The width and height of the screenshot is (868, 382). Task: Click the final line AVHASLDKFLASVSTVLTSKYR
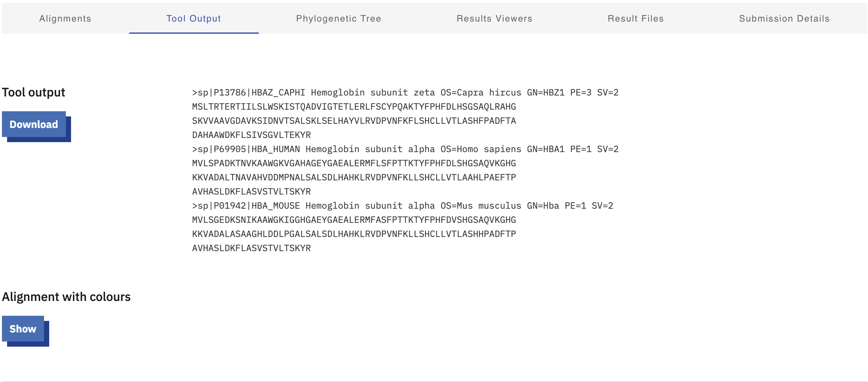251,248
